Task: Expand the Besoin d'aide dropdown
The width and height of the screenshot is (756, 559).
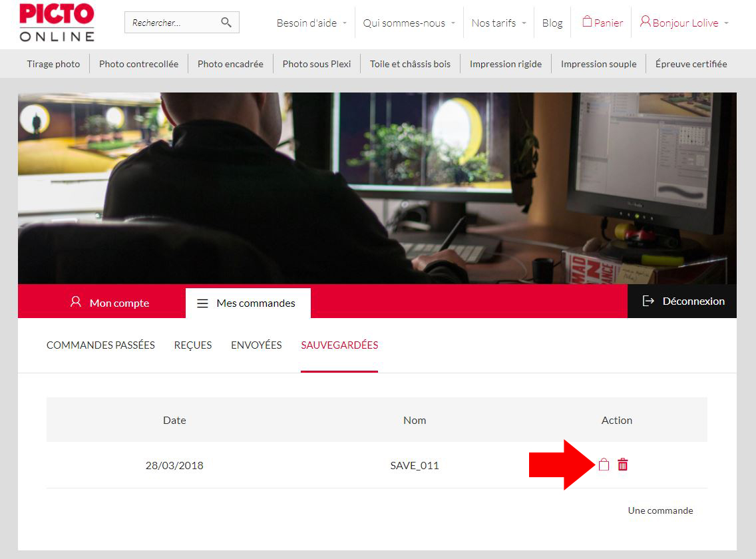Action: click(308, 23)
